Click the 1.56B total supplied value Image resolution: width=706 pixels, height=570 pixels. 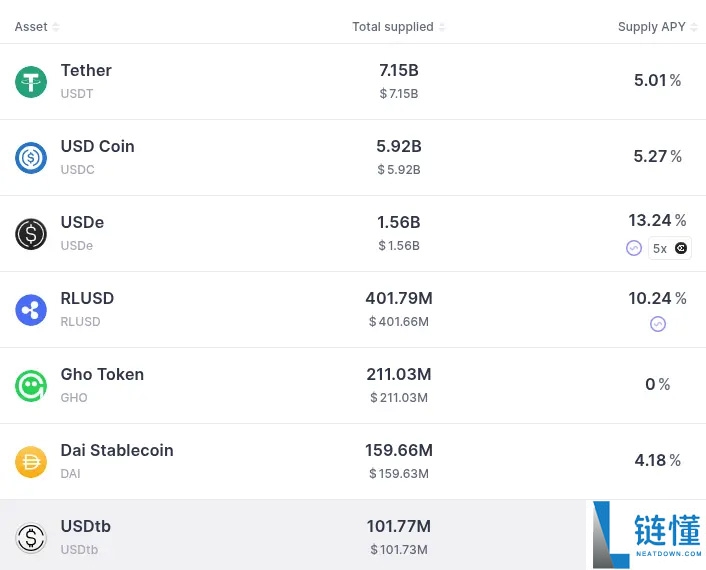399,222
